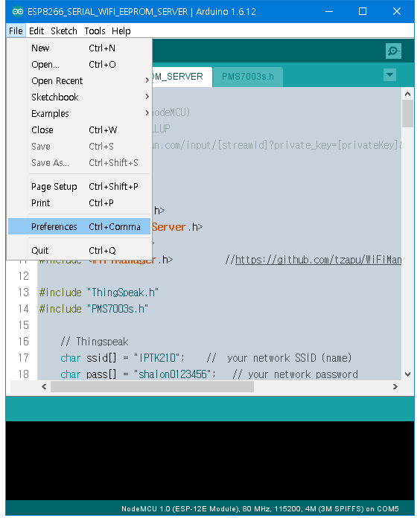Click line number 15 in the gutter
The image size is (420, 521).
click(x=24, y=325)
